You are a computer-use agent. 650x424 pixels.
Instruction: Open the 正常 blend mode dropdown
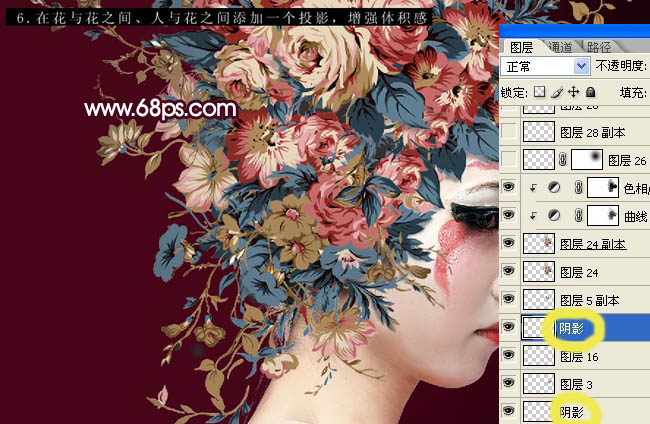click(545, 66)
